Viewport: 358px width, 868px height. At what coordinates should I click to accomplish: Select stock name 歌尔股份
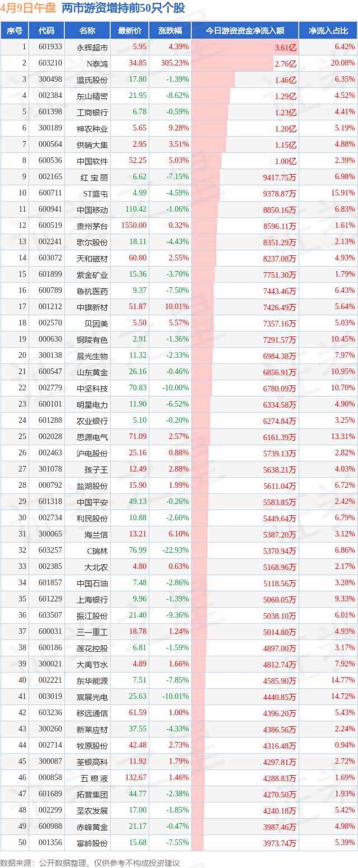pos(92,242)
